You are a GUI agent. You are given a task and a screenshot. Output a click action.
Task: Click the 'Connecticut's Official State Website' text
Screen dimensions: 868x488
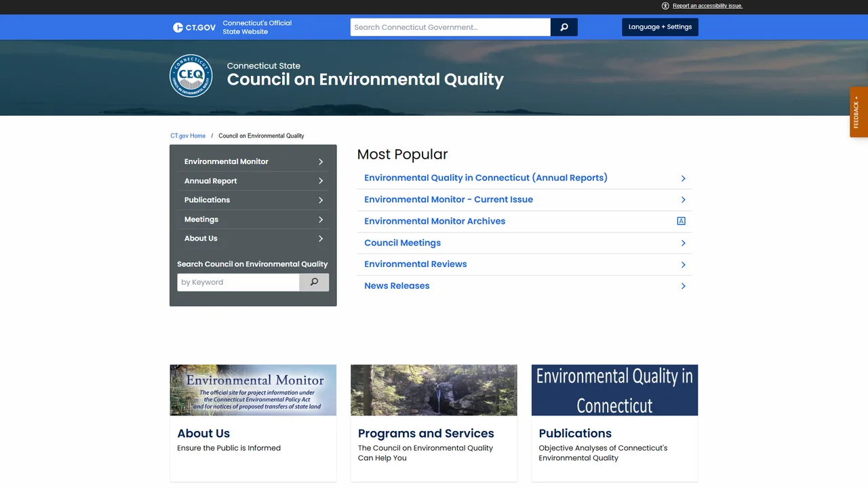click(x=257, y=27)
